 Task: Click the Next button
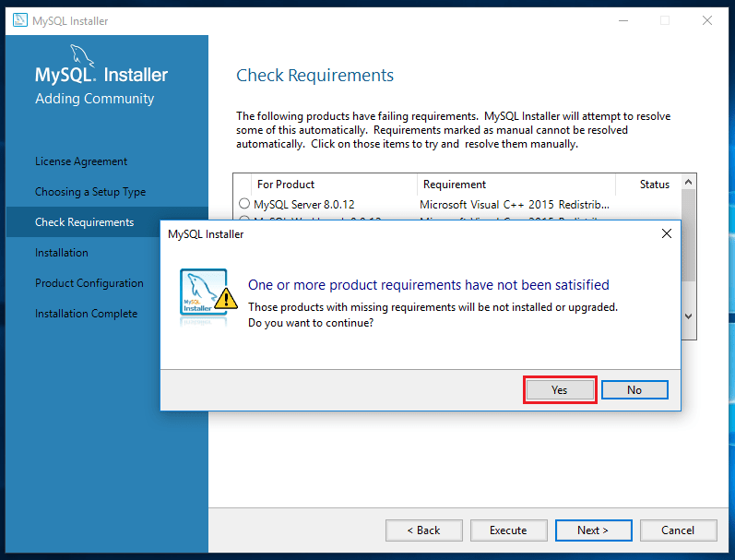click(593, 530)
